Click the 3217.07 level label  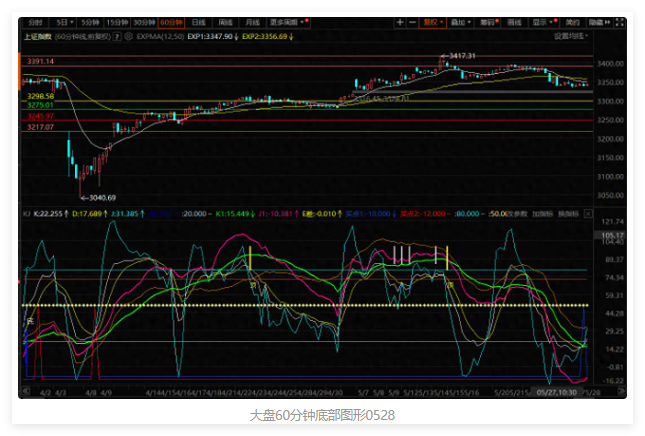coord(40,127)
